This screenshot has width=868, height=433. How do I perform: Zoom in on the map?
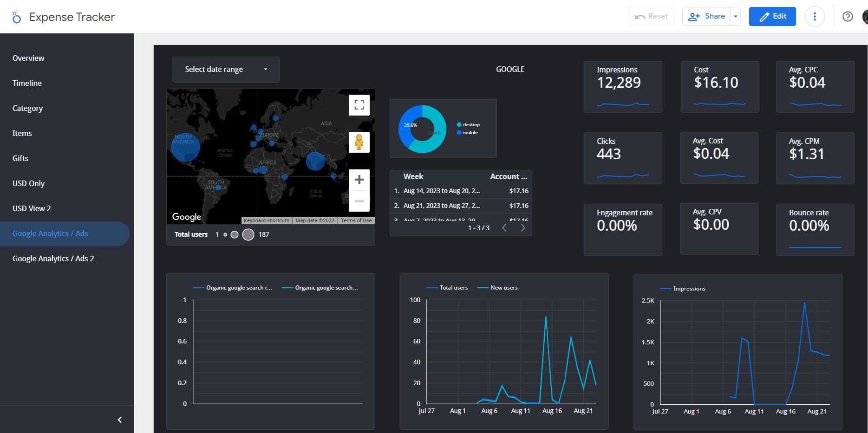coord(359,180)
